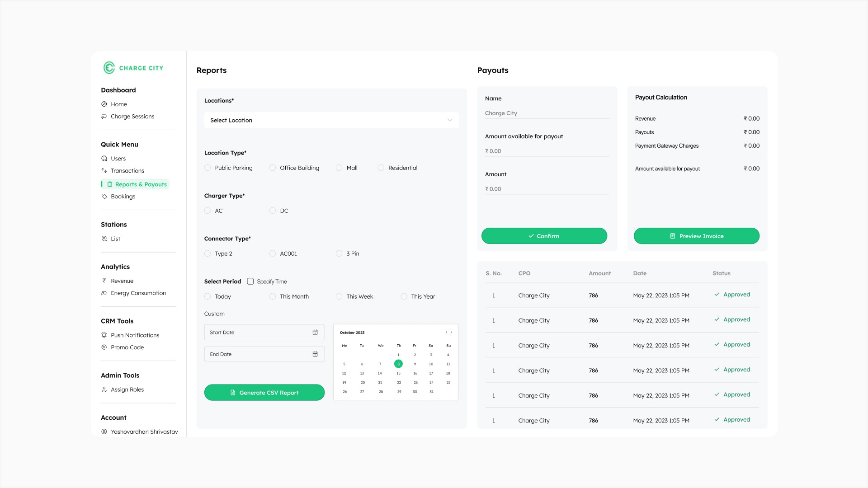Go to the previous month in the calendar
Image resolution: width=868 pixels, height=488 pixels.
[446, 333]
